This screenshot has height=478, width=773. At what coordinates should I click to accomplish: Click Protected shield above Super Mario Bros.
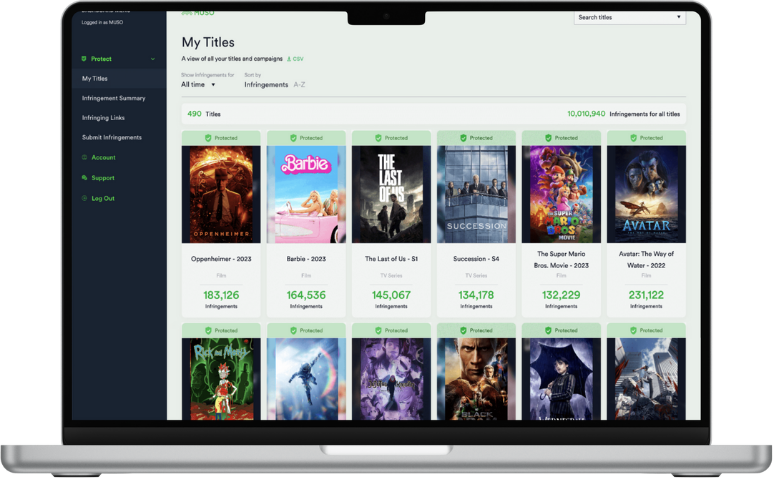pyautogui.click(x=548, y=138)
